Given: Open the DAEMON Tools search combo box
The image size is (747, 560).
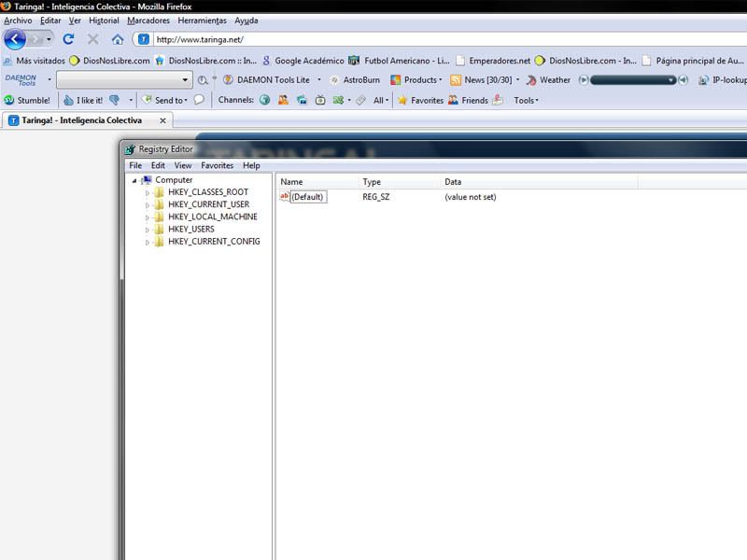Looking at the screenshot, I should (124, 79).
